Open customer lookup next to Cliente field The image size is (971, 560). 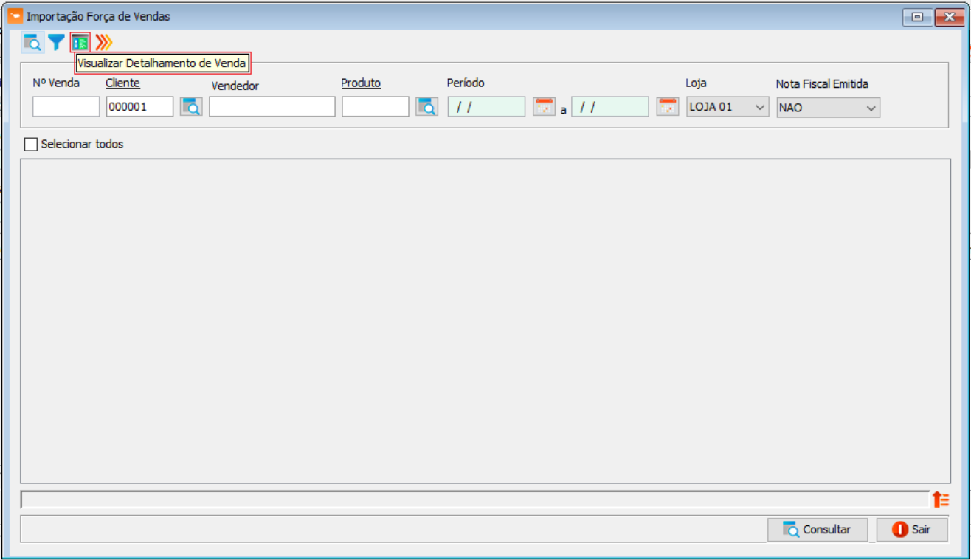[x=191, y=107]
